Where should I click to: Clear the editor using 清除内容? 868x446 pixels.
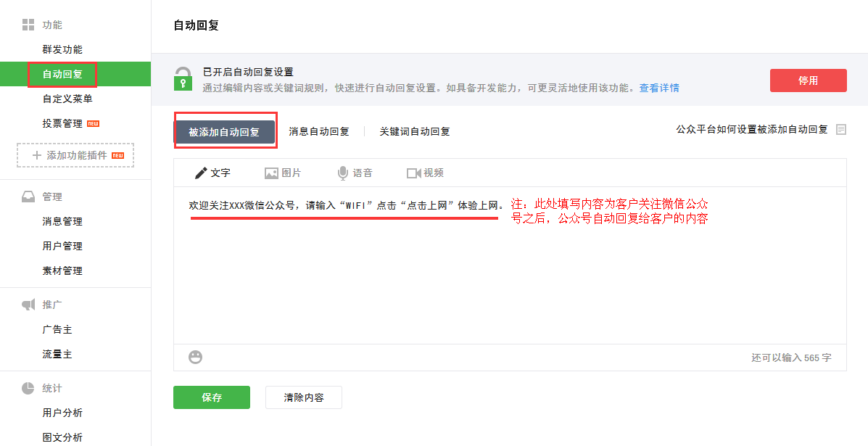[303, 397]
